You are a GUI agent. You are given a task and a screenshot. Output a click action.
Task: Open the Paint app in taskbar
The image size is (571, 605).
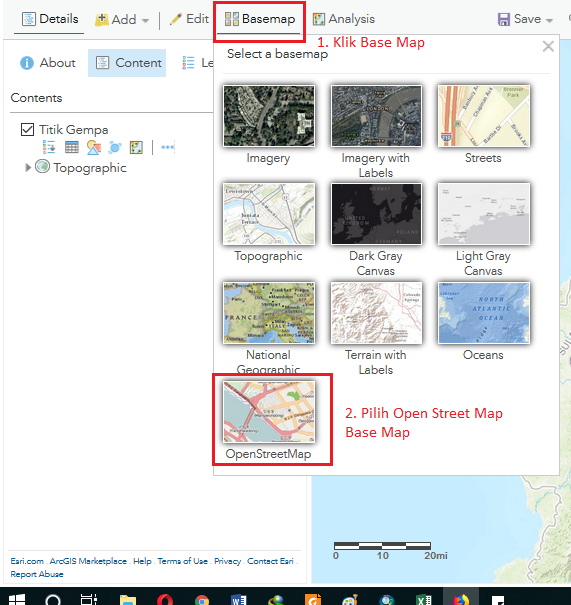[350, 600]
